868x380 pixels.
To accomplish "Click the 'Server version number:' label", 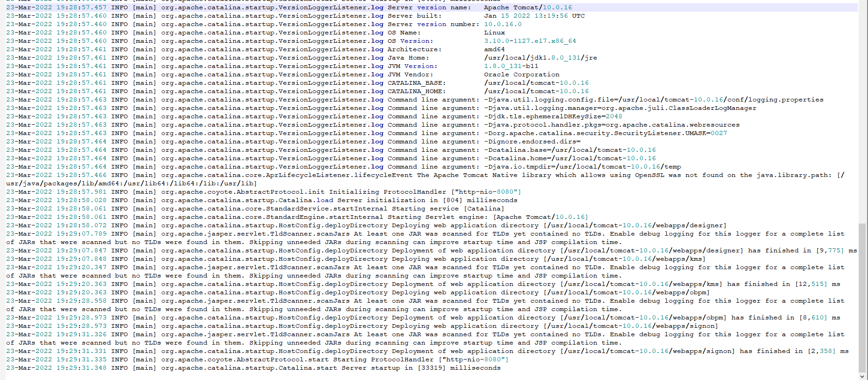I will pyautogui.click(x=433, y=24).
